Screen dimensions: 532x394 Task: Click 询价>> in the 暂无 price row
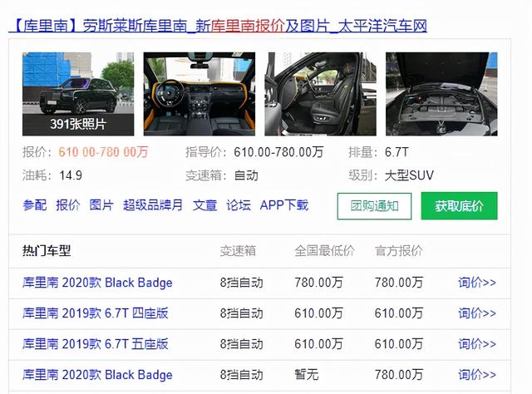pyautogui.click(x=477, y=375)
